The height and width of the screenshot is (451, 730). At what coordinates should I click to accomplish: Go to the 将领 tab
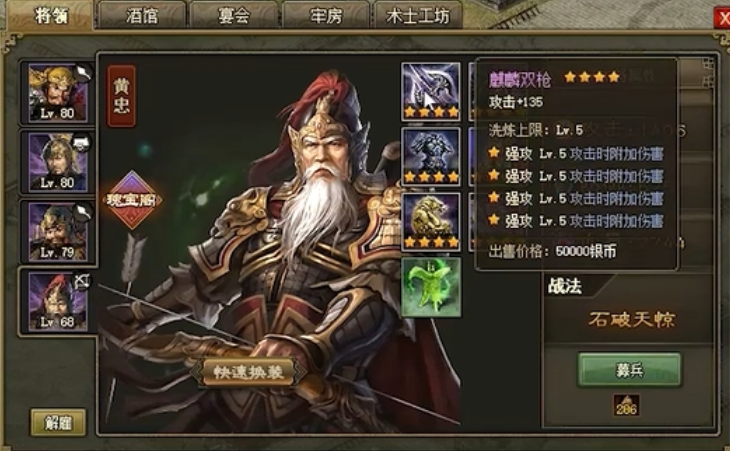coord(51,15)
